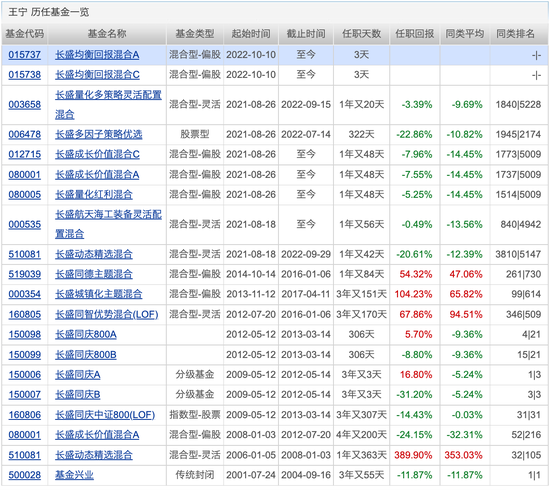This screenshot has width=550, height=490.
Task: Open fund 长盛均衡回报混合C link
Action: (x=97, y=75)
